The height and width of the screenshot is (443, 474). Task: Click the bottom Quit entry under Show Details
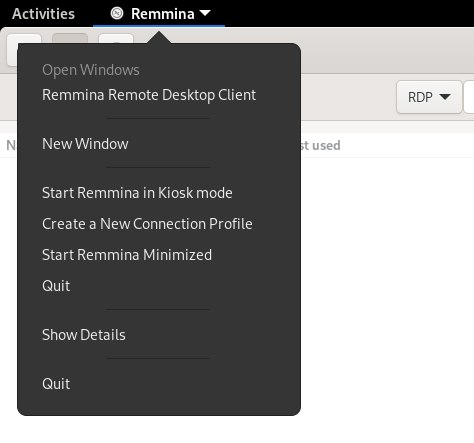pos(159,384)
